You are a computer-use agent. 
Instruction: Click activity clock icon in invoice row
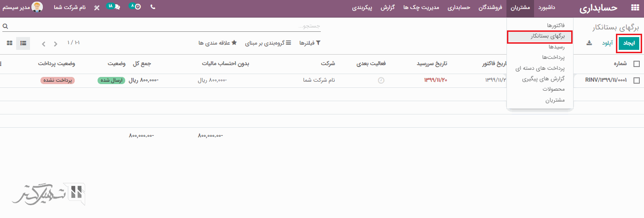(x=381, y=80)
